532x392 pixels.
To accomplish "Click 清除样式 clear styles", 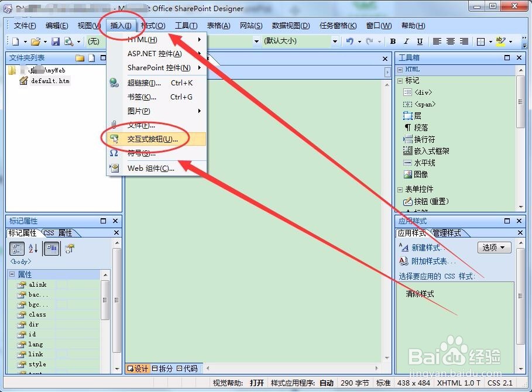I will click(420, 294).
